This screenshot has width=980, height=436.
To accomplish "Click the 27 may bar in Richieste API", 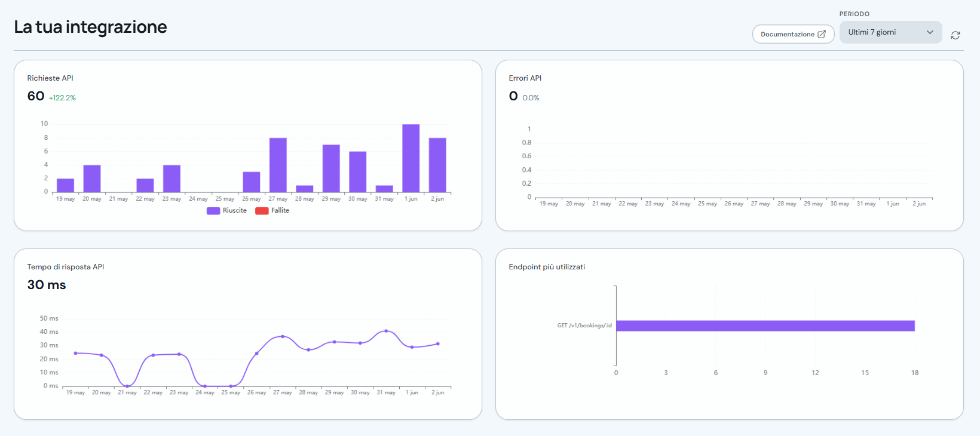I will (x=278, y=165).
